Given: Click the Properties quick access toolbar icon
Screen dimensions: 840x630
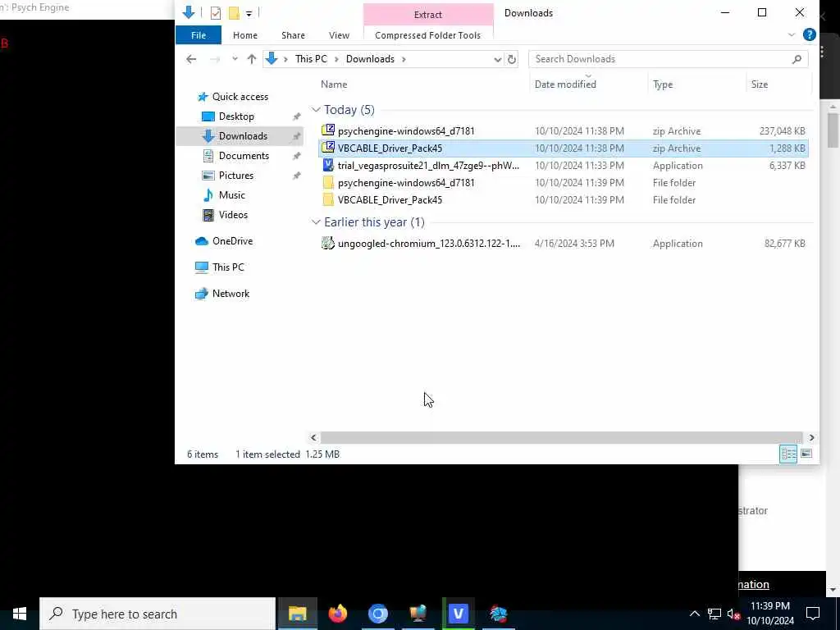Looking at the screenshot, I should pos(216,13).
